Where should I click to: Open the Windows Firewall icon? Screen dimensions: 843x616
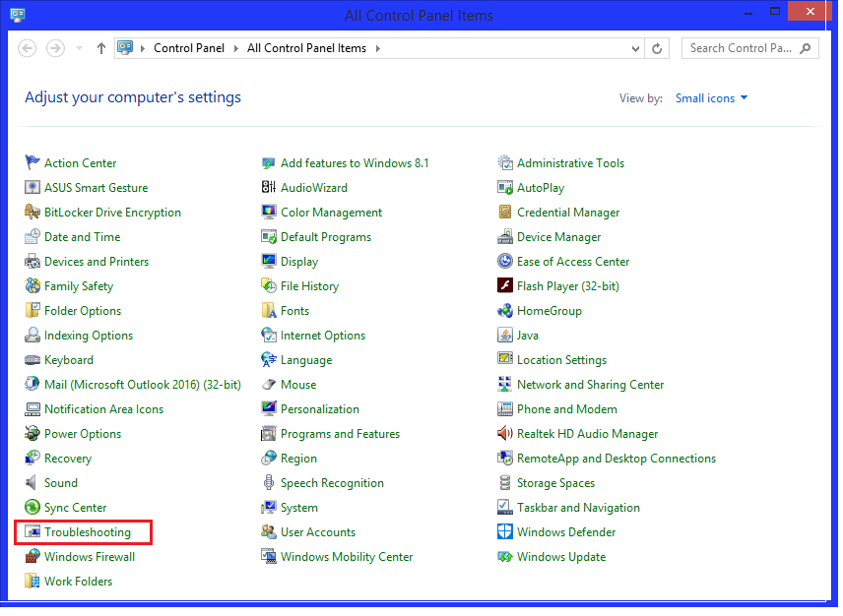pos(32,557)
